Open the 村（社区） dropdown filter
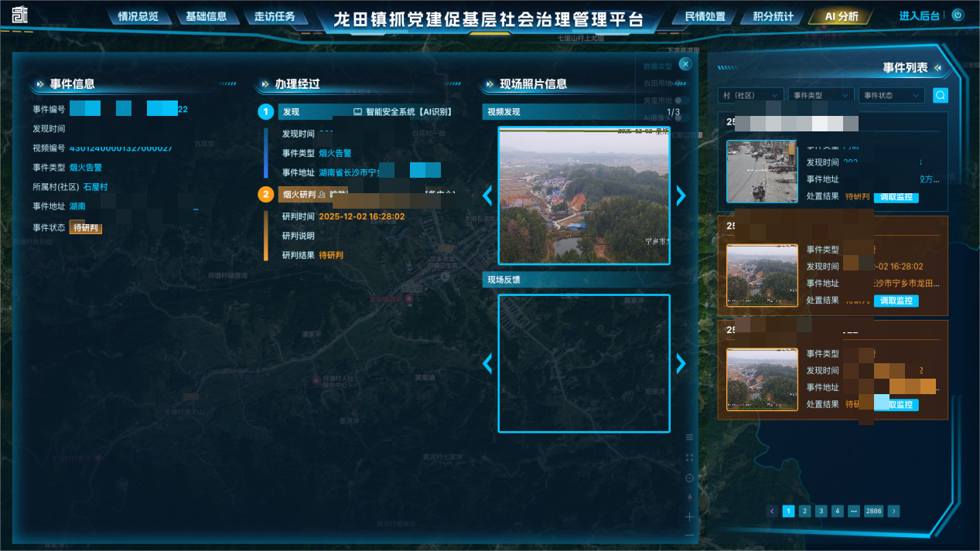 click(750, 95)
